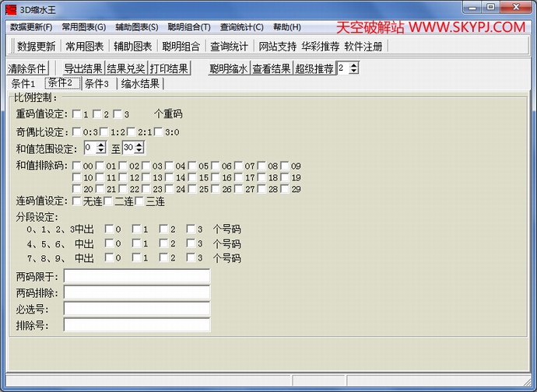Check the 0:3 odd-even ratio box
The width and height of the screenshot is (537, 392).
[x=77, y=131]
